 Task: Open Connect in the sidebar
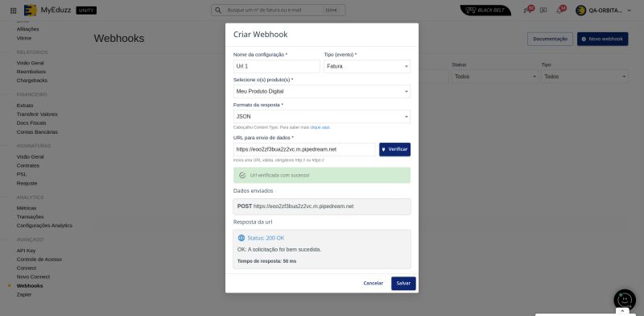27,268
